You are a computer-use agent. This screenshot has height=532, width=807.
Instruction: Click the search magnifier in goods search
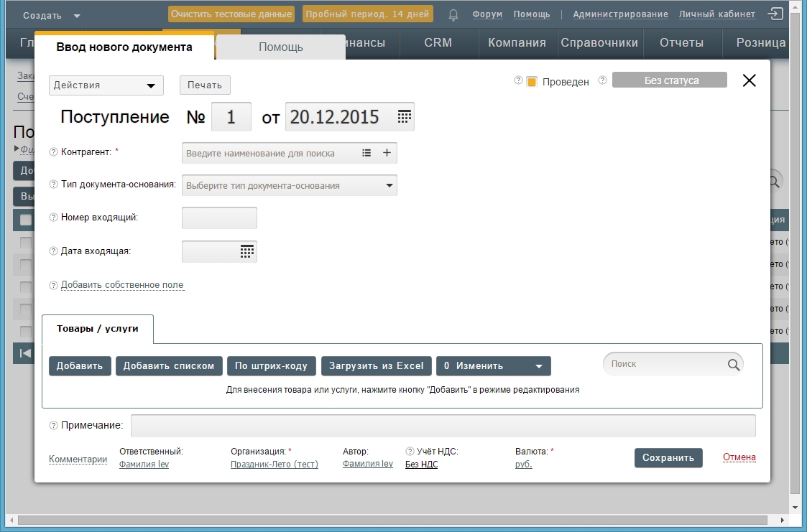[x=733, y=365]
